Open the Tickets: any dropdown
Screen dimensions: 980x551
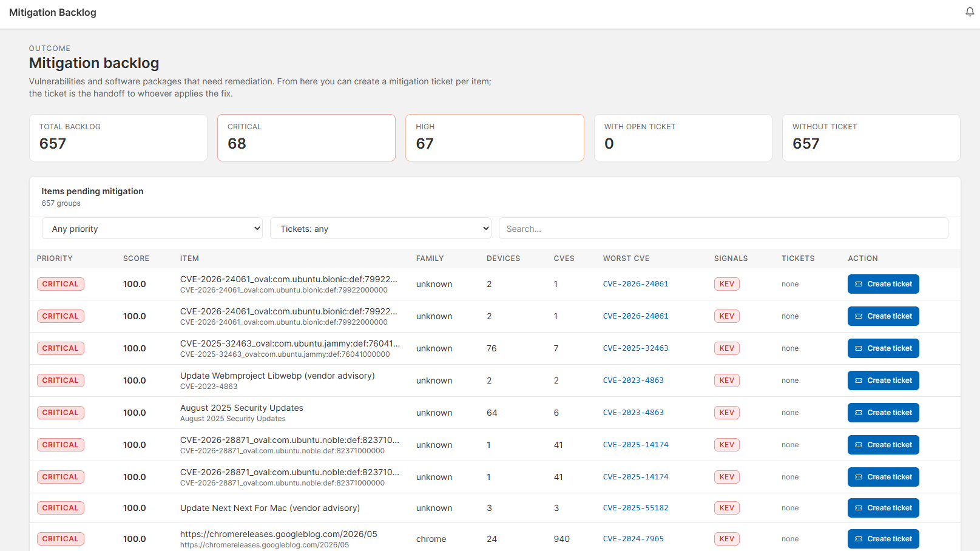pyautogui.click(x=380, y=229)
